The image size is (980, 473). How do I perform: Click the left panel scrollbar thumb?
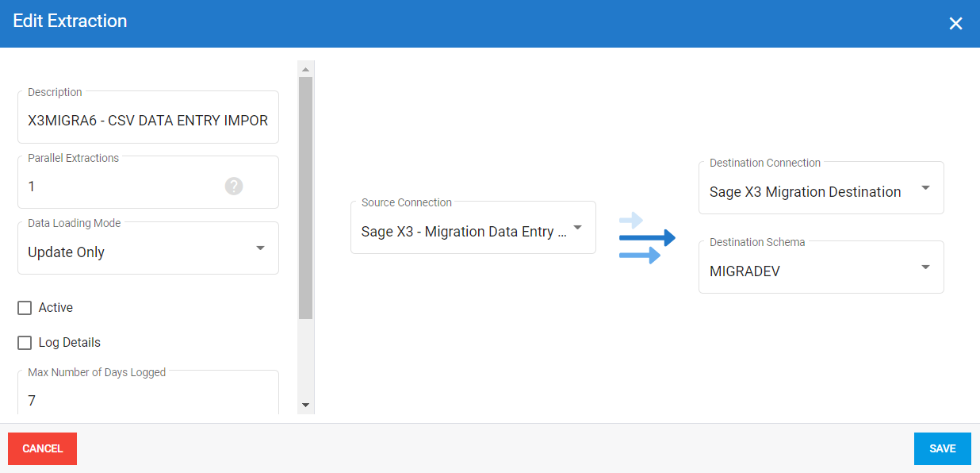pyautogui.click(x=305, y=197)
